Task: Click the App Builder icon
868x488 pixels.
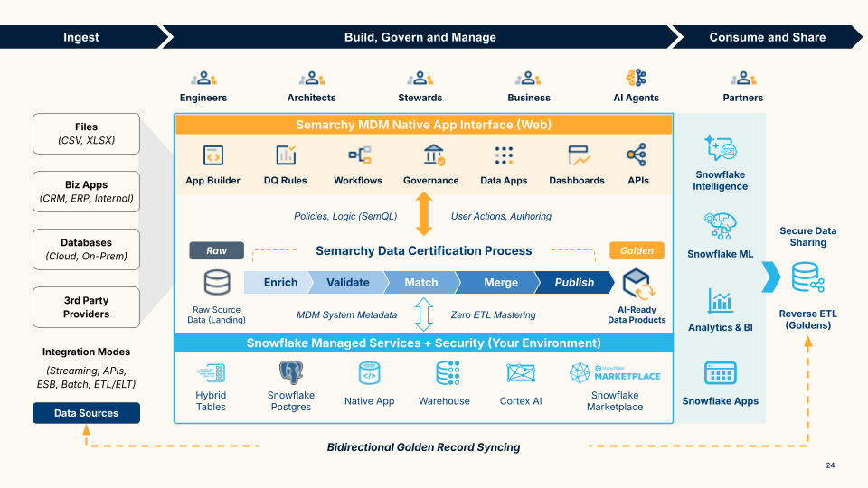Action: (213, 155)
